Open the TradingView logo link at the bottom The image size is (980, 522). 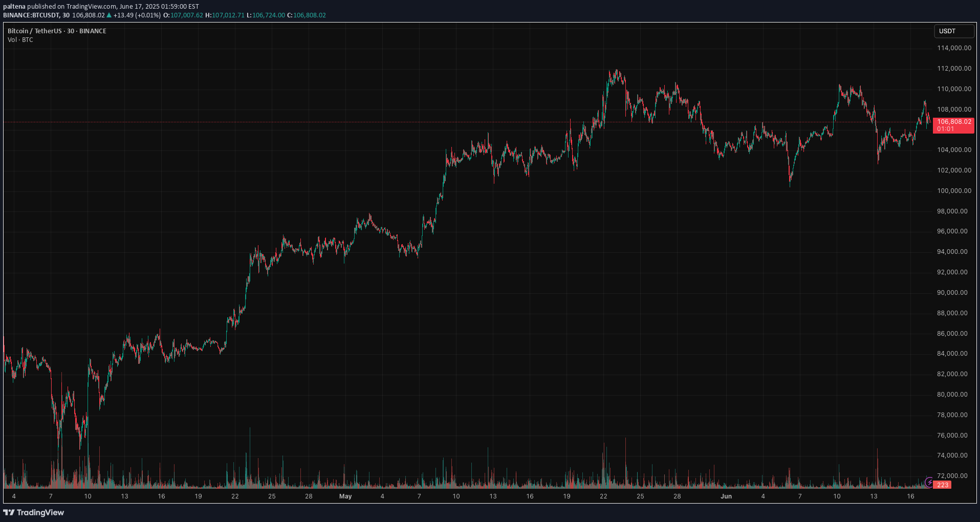34,512
